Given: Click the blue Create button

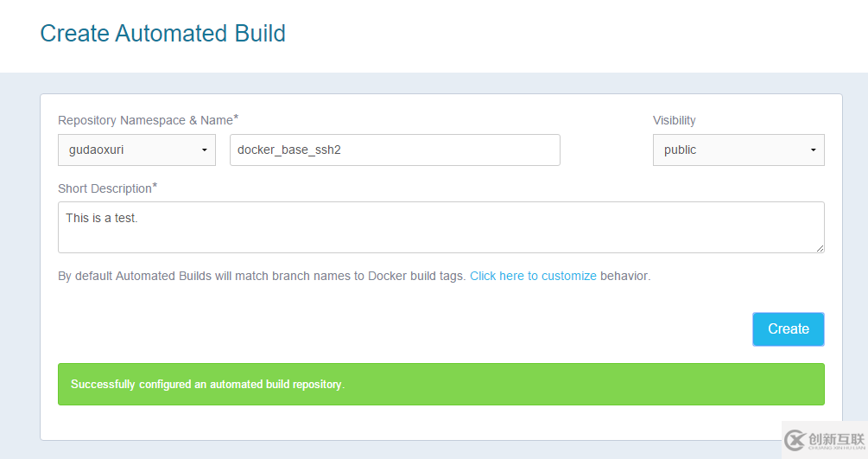Looking at the screenshot, I should [x=789, y=329].
